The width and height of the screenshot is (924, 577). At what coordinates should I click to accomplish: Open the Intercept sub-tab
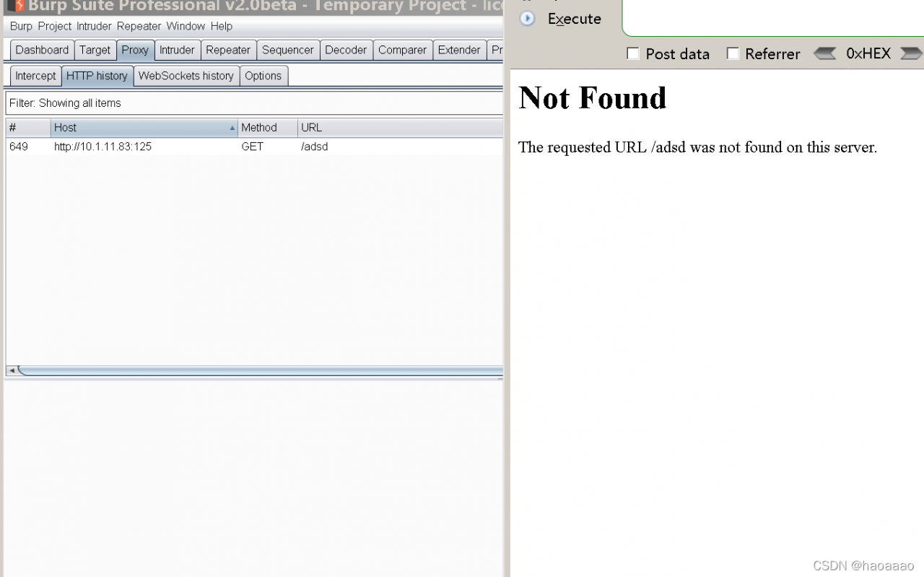(35, 76)
